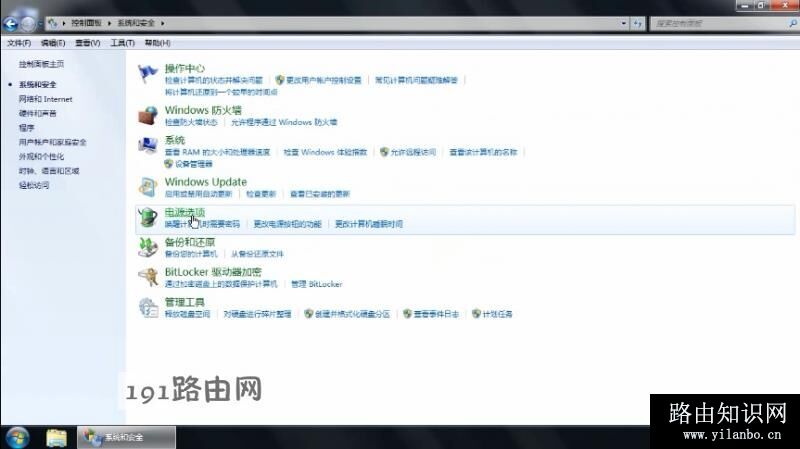Open the 管理工具 heading
The image size is (800, 449).
(x=184, y=302)
